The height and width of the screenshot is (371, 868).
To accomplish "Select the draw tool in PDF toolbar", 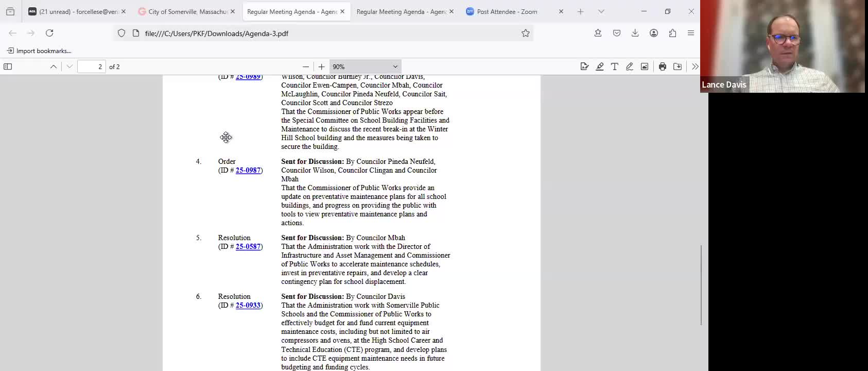I will (629, 66).
